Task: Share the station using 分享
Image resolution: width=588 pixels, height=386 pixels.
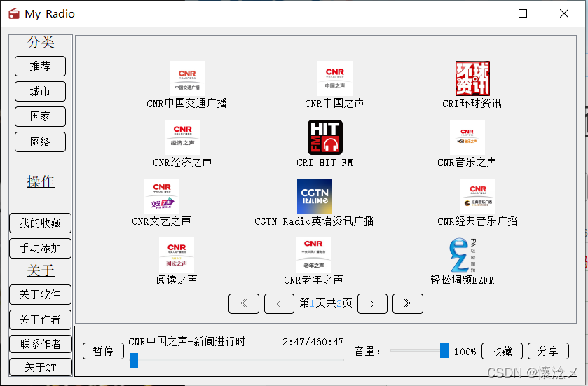Action: (548, 351)
